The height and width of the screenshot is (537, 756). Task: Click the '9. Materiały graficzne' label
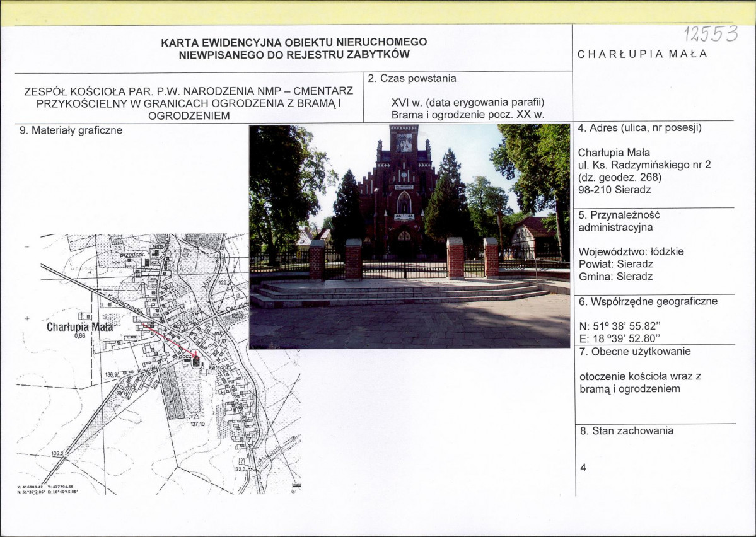click(x=71, y=130)
